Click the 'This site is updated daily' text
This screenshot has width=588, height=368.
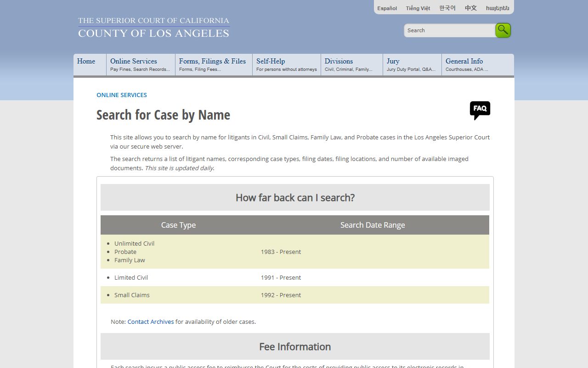(x=180, y=168)
